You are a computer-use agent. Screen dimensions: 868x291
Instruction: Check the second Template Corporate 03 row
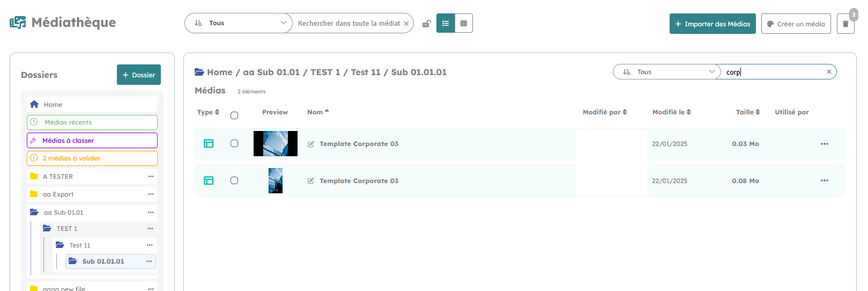click(x=234, y=180)
